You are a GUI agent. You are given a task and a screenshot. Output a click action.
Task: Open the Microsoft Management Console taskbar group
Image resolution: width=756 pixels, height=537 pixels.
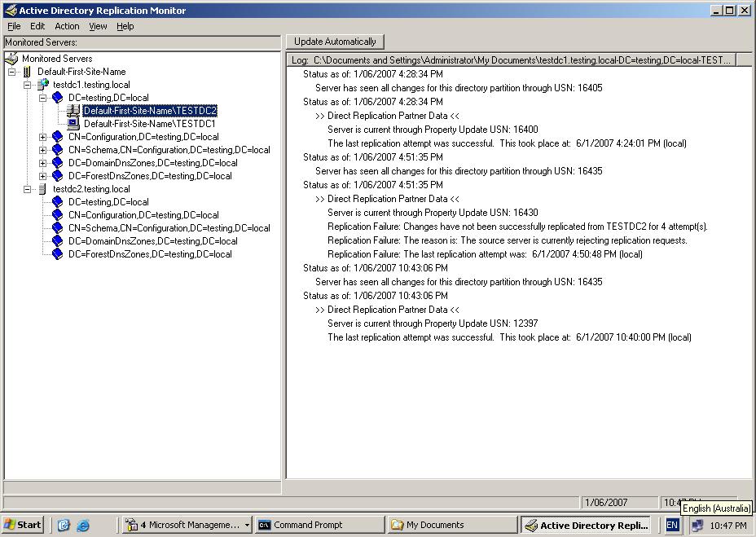(187, 525)
